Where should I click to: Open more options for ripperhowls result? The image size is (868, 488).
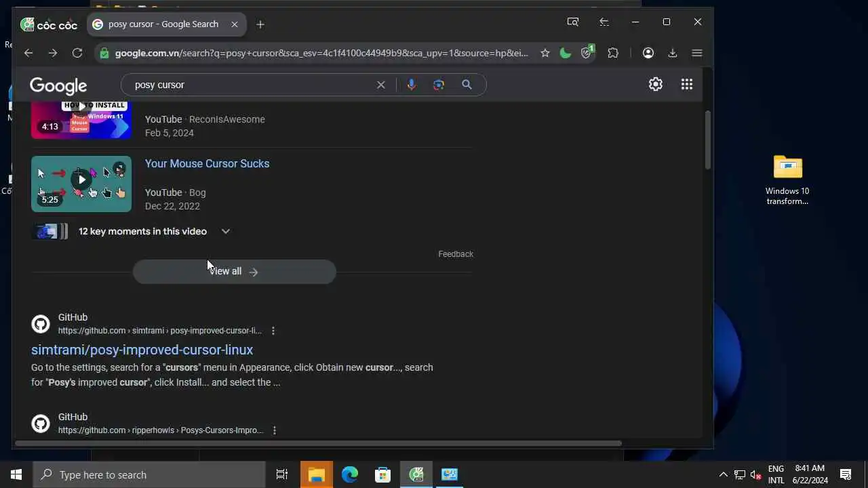[275, 430]
